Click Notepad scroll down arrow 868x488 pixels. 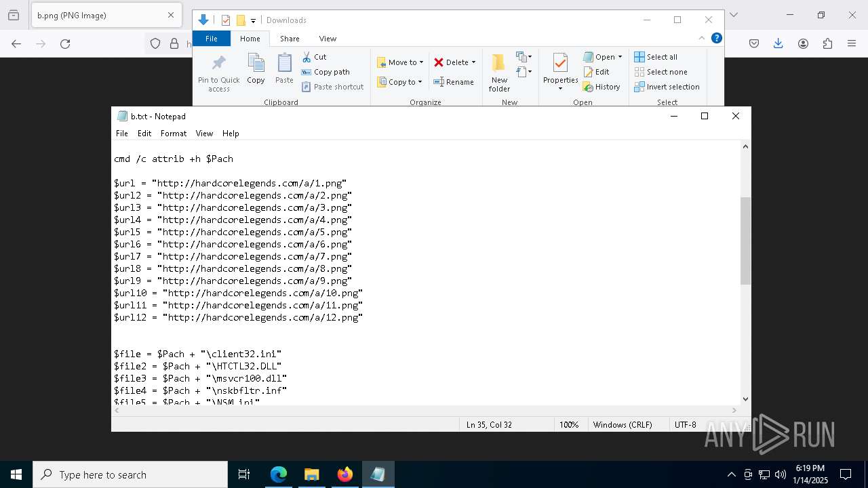coord(745,399)
